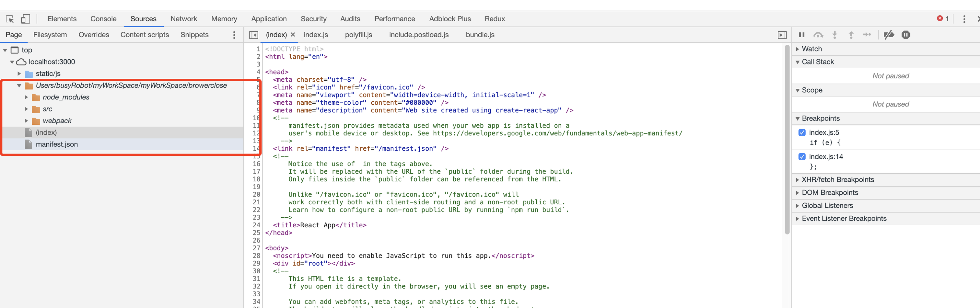Expand Event Listener Breakpoints section
The width and height of the screenshot is (980, 308).
click(798, 218)
